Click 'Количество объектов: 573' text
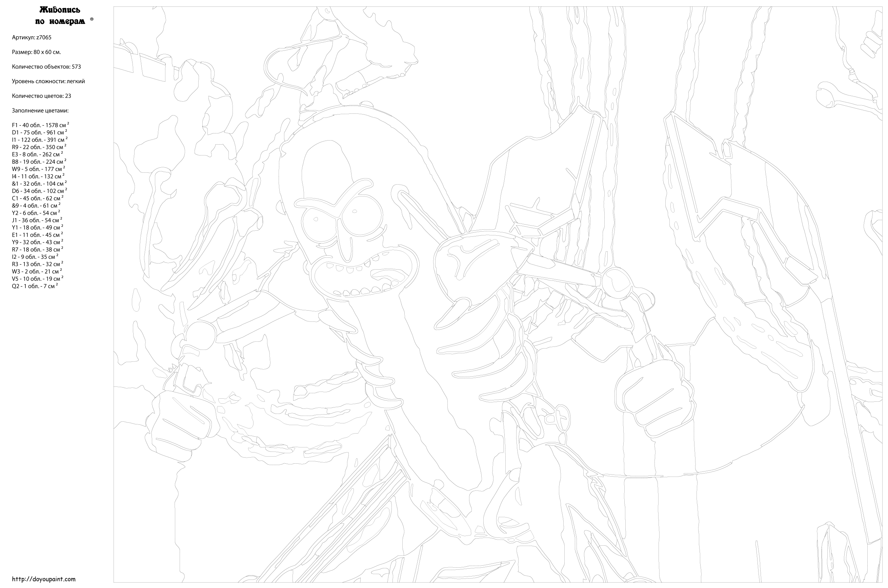The image size is (888, 588). pos(46,67)
